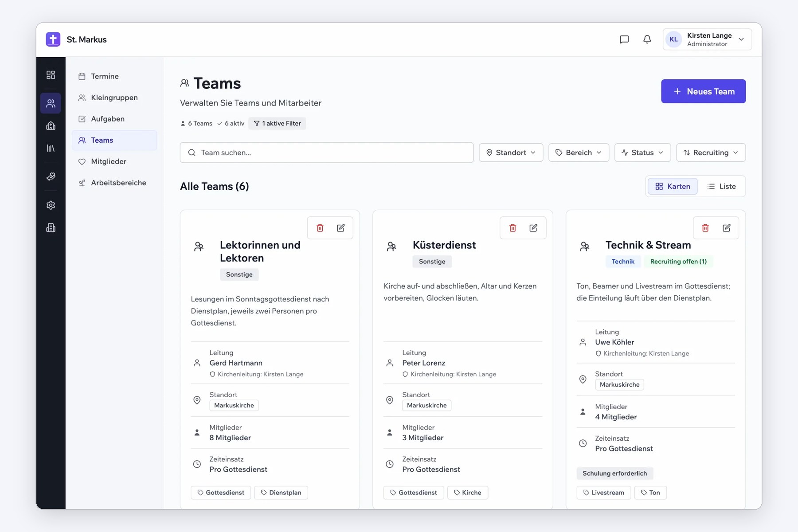Click the Neues Team button
Viewport: 798px width, 532px height.
(x=704, y=91)
